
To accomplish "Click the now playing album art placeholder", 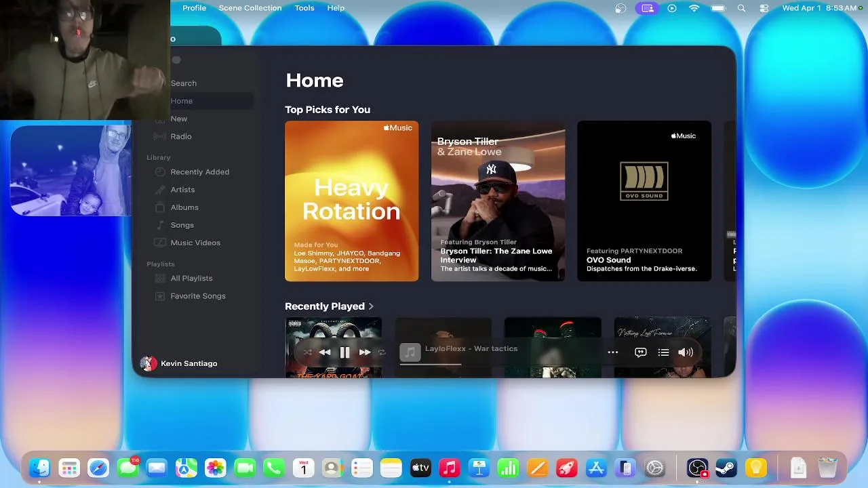I will [409, 352].
